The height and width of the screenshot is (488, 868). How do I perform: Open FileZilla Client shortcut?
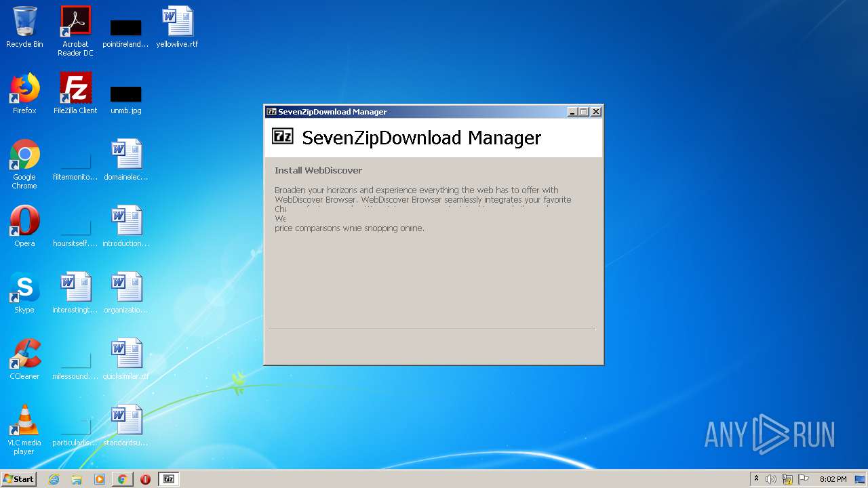click(x=75, y=94)
